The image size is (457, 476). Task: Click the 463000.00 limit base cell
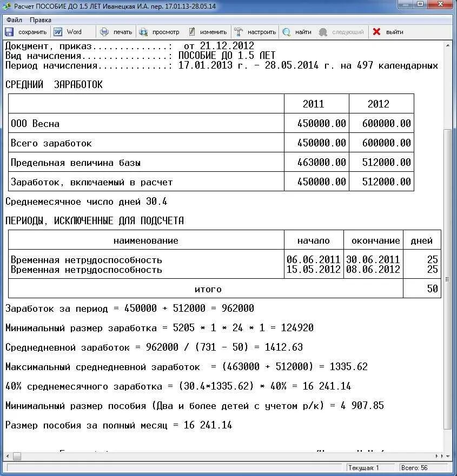[x=321, y=163]
